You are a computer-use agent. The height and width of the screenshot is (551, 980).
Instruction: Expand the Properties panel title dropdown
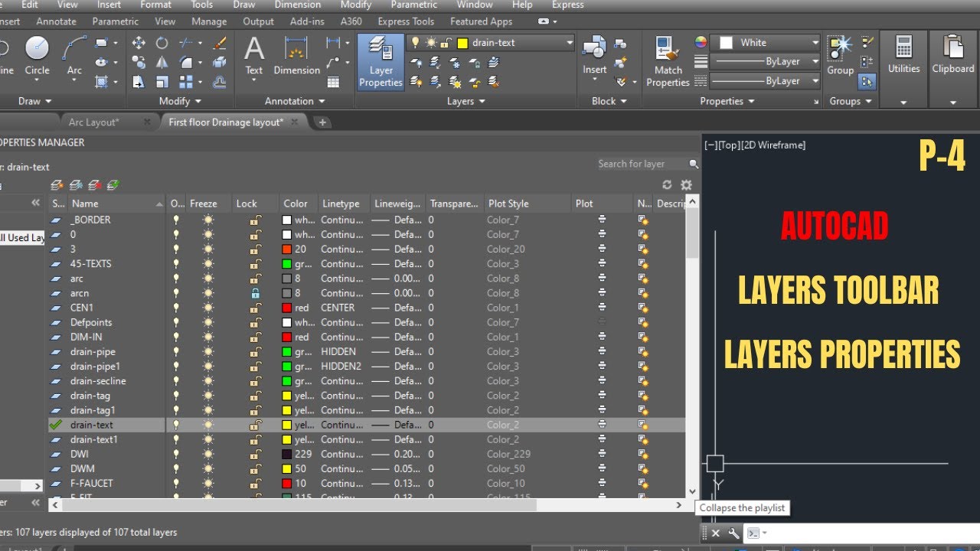pyautogui.click(x=727, y=101)
